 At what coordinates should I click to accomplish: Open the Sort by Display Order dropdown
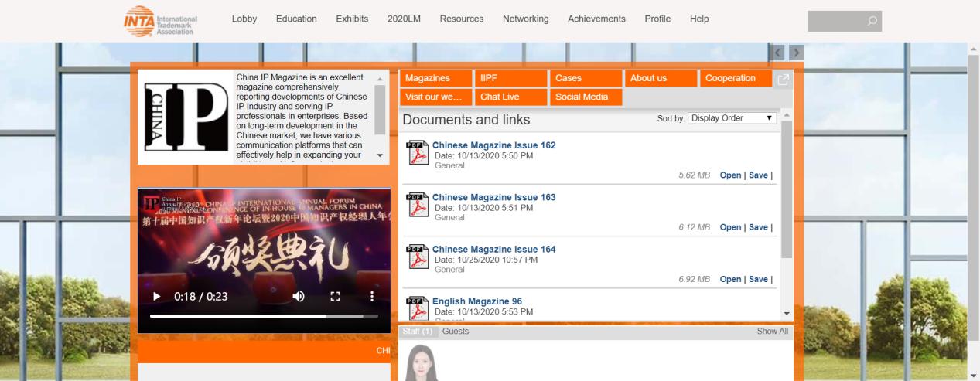point(732,118)
